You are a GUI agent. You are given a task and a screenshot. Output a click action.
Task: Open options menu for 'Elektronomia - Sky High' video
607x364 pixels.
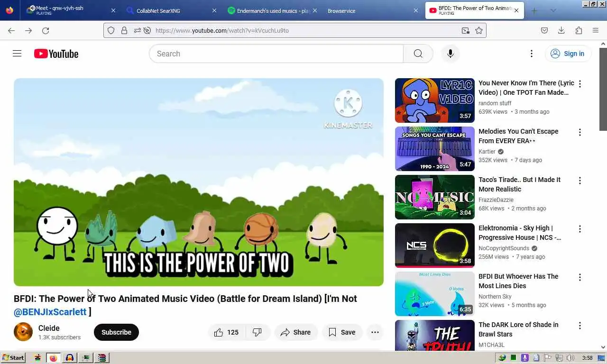[x=579, y=229]
